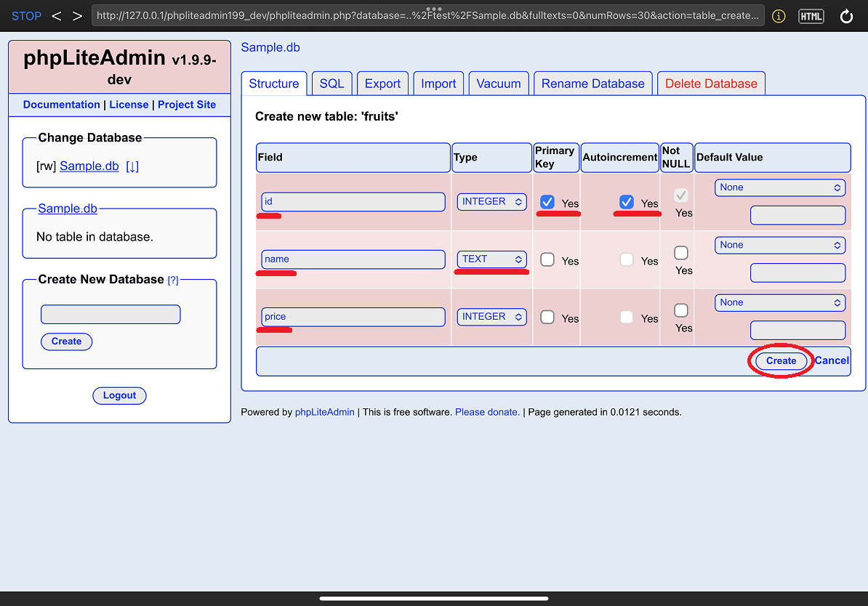Click the Logout button
The width and height of the screenshot is (868, 606).
coord(119,395)
